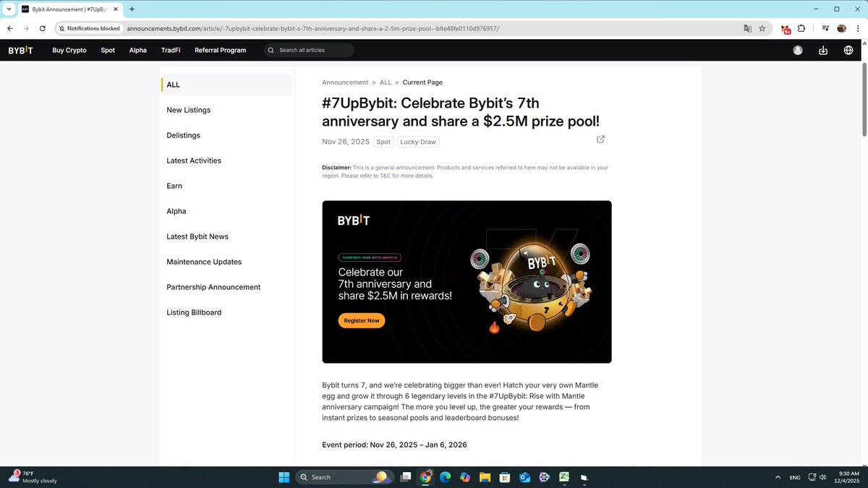Open Referral Program in the nav
Screen dimensions: 868x488
pyautogui.click(x=221, y=51)
